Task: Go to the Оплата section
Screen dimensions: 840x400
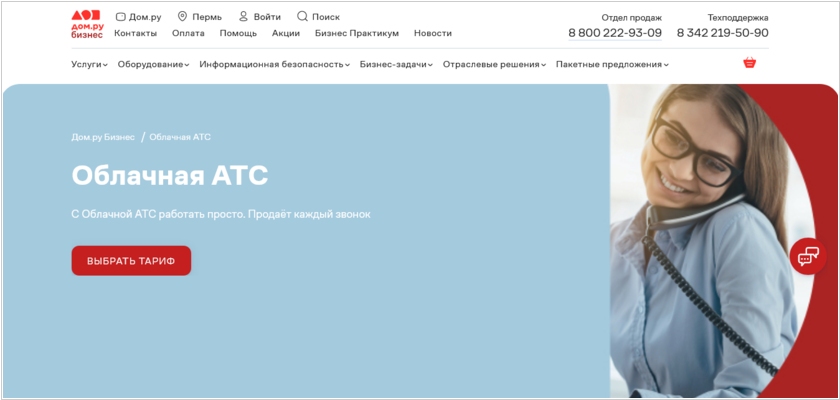Action: [x=188, y=33]
